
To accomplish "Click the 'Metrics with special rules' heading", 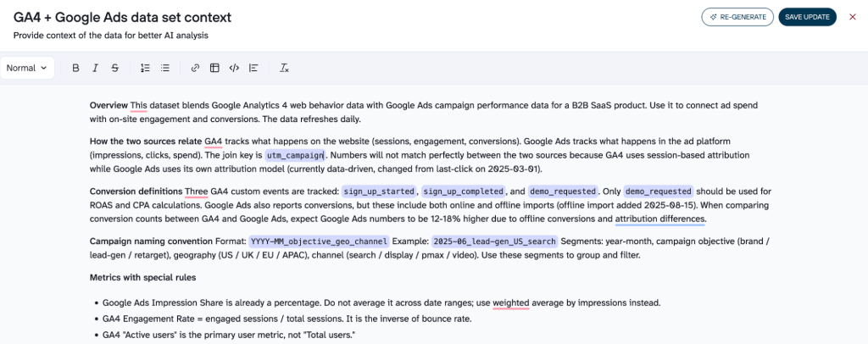I will pos(142,278).
